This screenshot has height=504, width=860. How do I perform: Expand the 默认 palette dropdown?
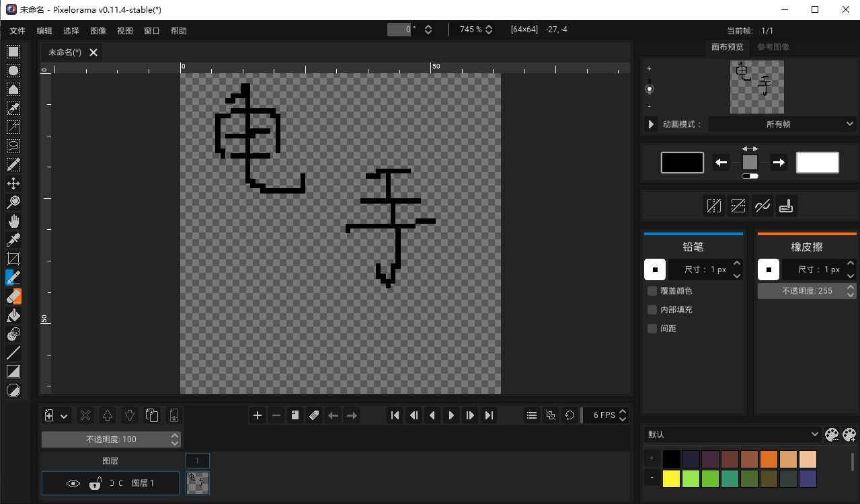[732, 435]
